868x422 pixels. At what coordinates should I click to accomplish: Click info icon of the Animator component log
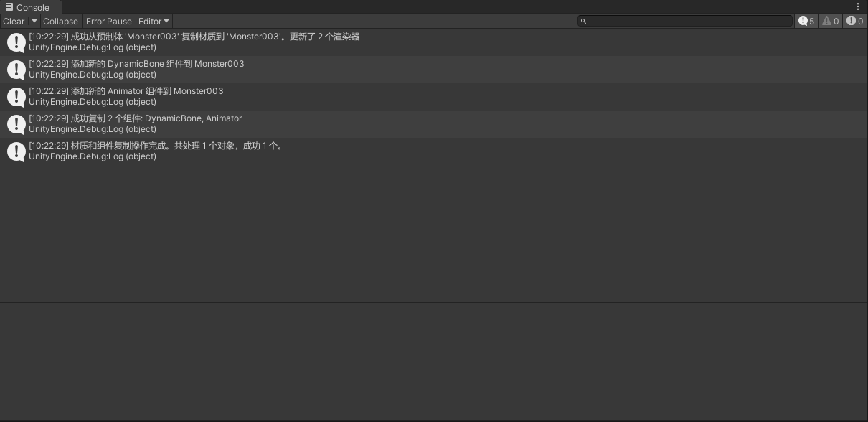coord(16,97)
